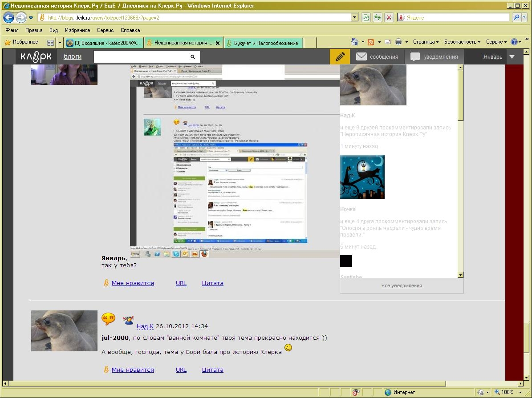Image resolution: width=532 pixels, height=398 pixels.
Task: Quote the «так у тебя?» comment via Цитата
Action: coord(213,283)
